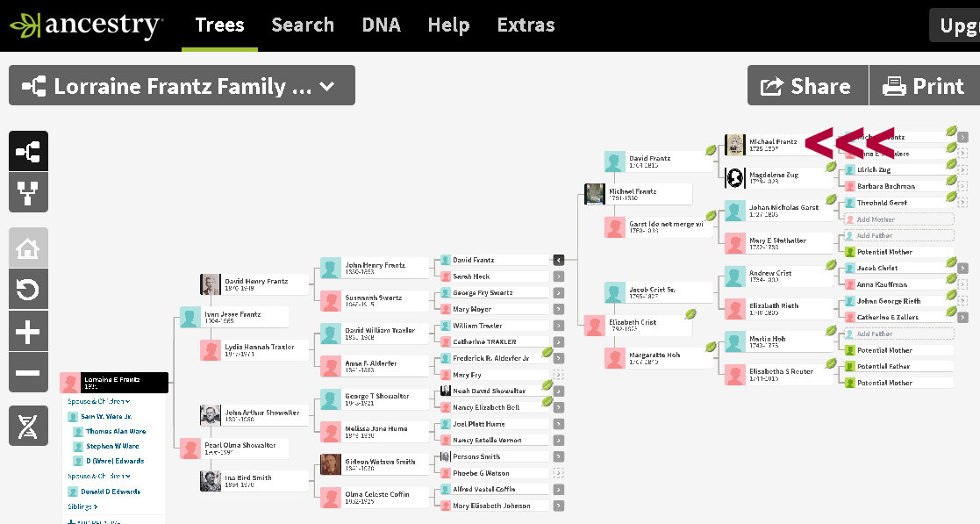Viewport: 980px width, 524px height.
Task: Click the home person icon
Action: click(28, 248)
